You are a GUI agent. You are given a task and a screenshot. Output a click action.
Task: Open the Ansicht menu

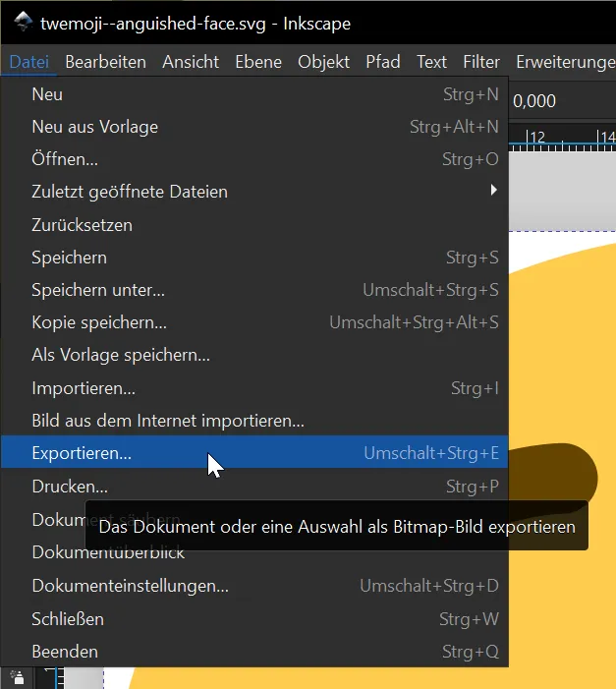[x=191, y=61]
